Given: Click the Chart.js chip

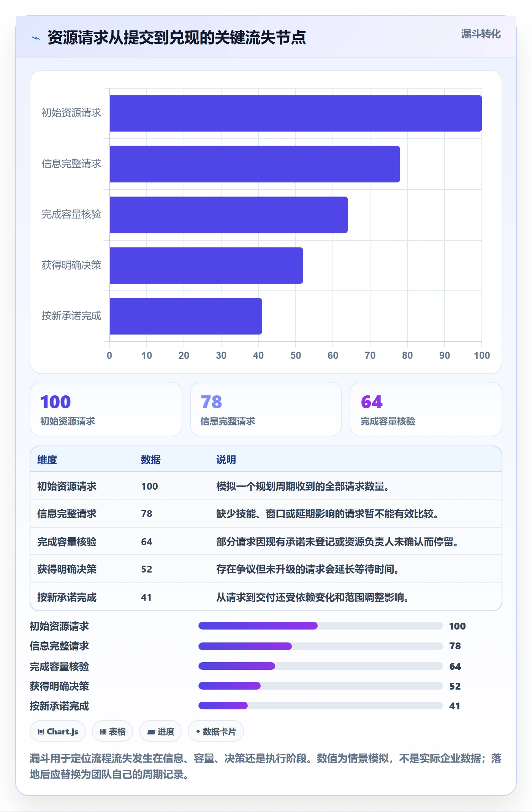Looking at the screenshot, I should (58, 731).
